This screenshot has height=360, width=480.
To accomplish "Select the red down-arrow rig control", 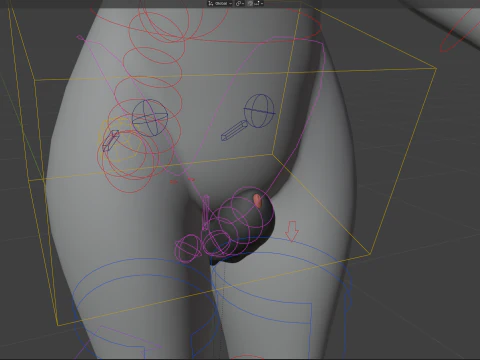I will coord(292,231).
